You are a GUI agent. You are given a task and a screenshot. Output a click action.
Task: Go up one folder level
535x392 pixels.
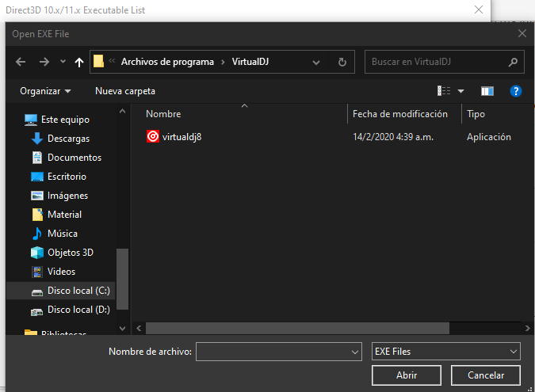(79, 62)
